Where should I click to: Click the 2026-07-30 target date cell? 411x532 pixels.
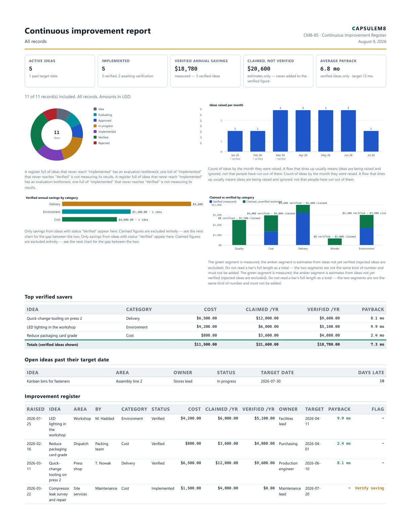click(271, 381)
